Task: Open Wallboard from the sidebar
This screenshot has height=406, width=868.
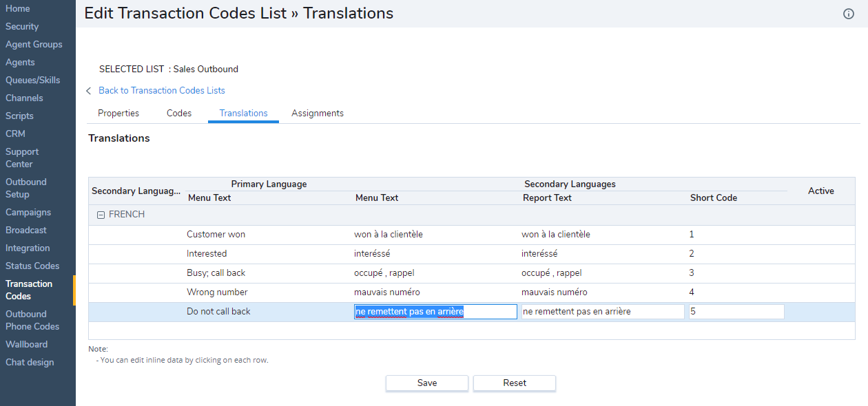Action: pyautogui.click(x=27, y=344)
